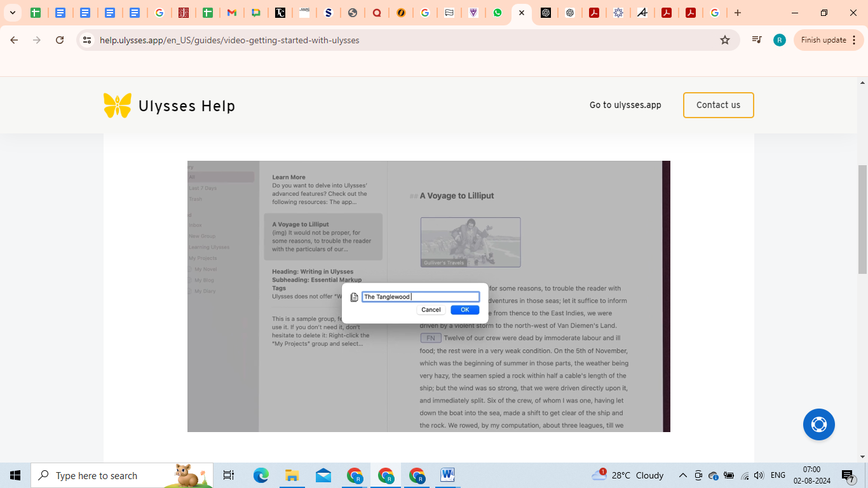Open the Ulysses Help home link
The height and width of the screenshot is (488, 868).
click(x=187, y=106)
